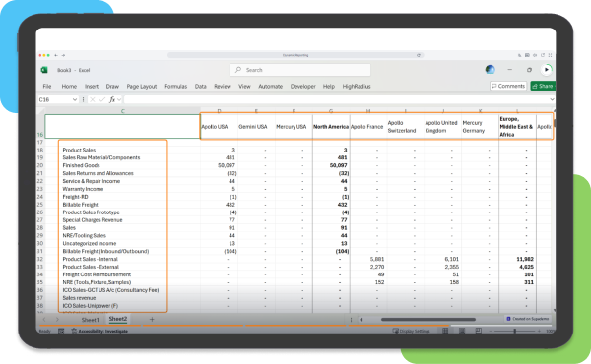Open the View ribbon tab

(244, 87)
